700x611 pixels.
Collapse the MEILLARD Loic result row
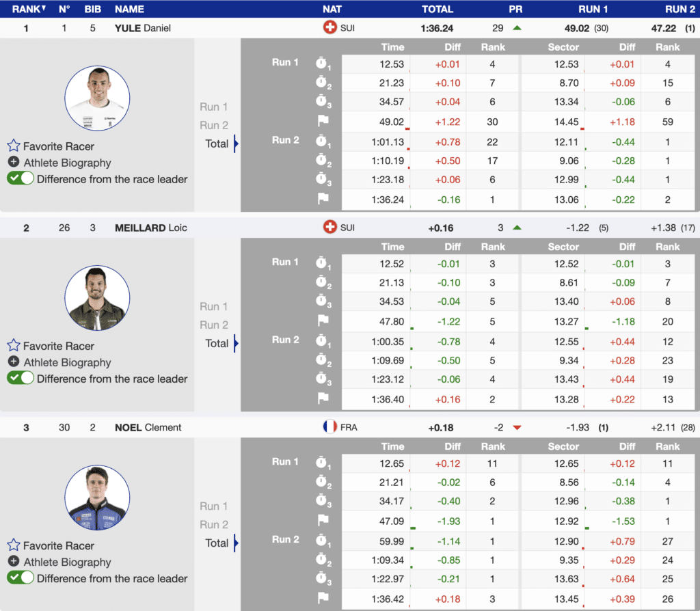(x=150, y=228)
